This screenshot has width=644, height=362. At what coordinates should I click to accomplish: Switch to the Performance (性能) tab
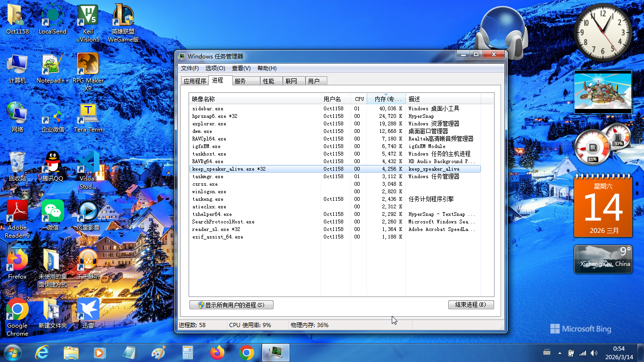(x=269, y=81)
